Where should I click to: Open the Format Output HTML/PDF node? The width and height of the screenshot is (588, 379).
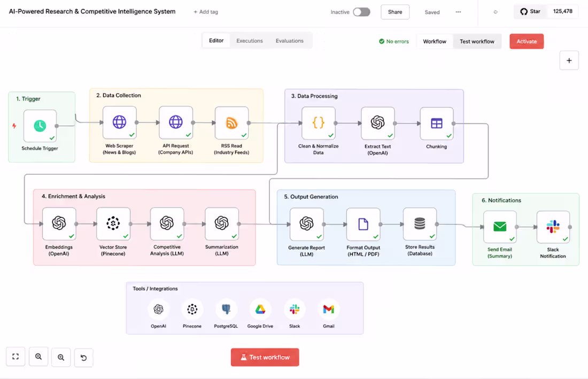pyautogui.click(x=363, y=224)
